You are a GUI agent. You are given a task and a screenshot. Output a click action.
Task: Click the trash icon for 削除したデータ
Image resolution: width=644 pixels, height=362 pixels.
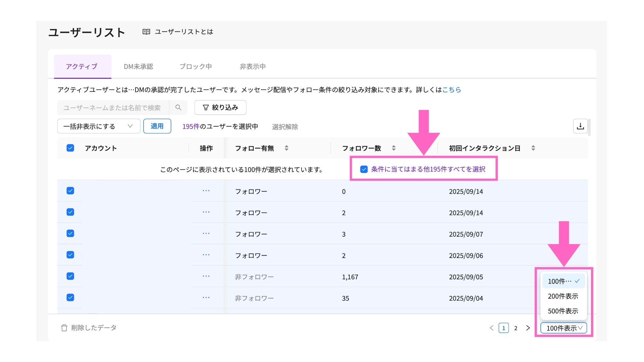click(x=64, y=328)
